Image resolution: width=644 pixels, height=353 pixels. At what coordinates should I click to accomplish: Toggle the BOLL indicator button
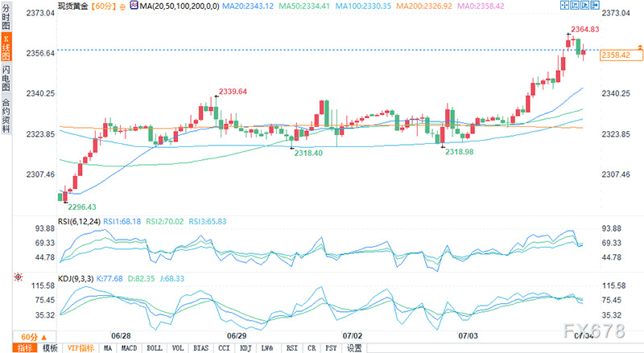[x=155, y=348]
